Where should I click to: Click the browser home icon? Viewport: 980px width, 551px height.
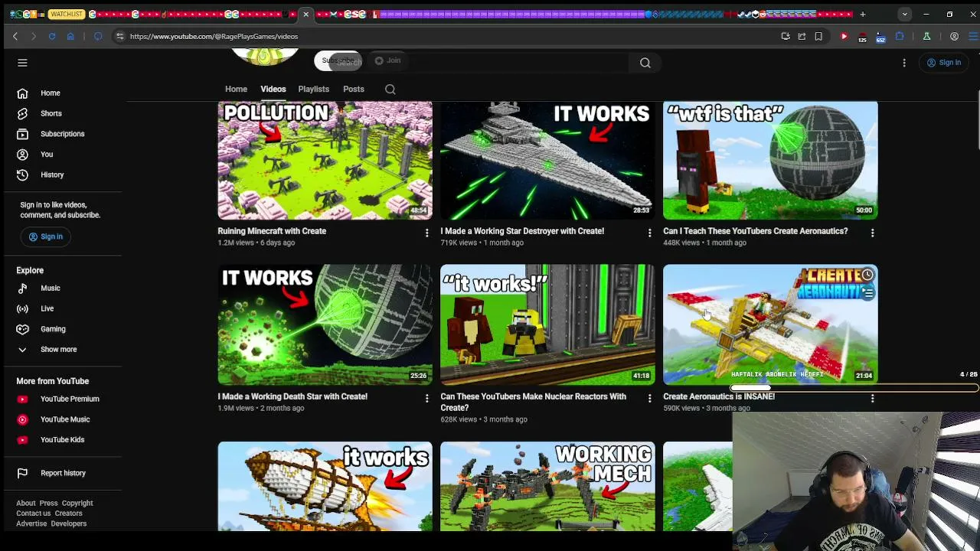coord(70,36)
